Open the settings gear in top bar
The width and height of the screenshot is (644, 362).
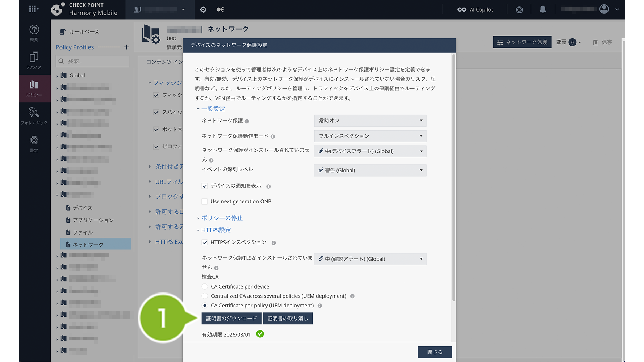(203, 10)
